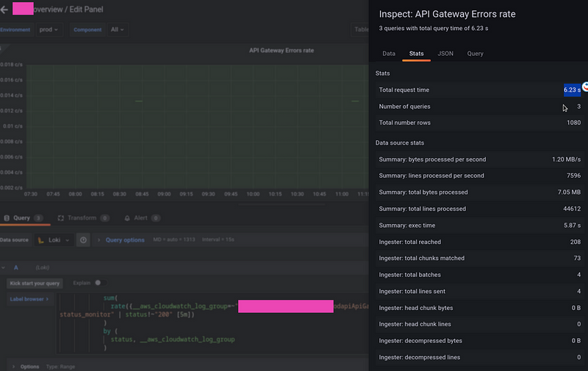Click the API Gateway Errors rate panel title
This screenshot has width=588, height=371.
point(282,51)
